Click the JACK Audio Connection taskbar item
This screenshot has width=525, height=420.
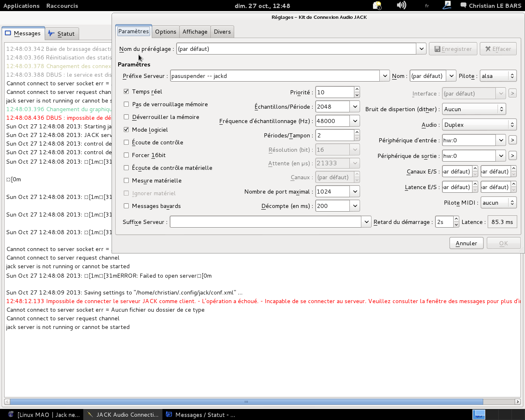pyautogui.click(x=123, y=415)
